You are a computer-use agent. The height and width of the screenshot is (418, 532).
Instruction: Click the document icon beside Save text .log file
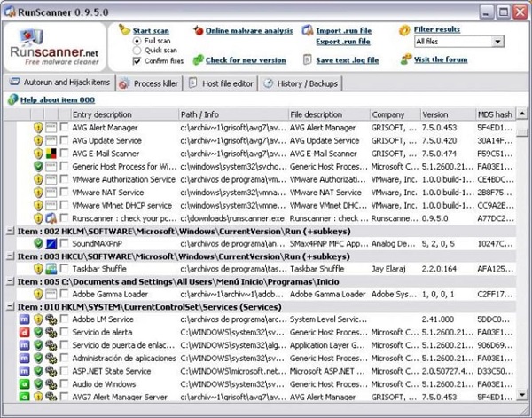(308, 59)
